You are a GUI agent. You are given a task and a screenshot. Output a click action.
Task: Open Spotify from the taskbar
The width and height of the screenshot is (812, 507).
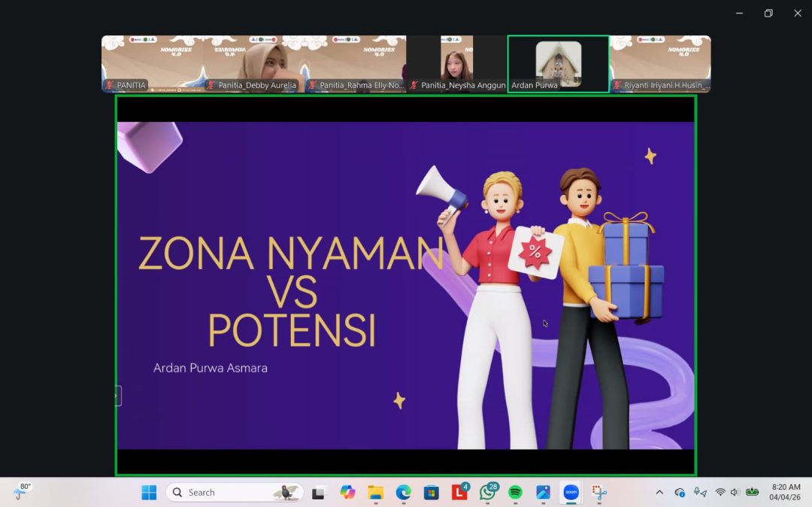515,493
